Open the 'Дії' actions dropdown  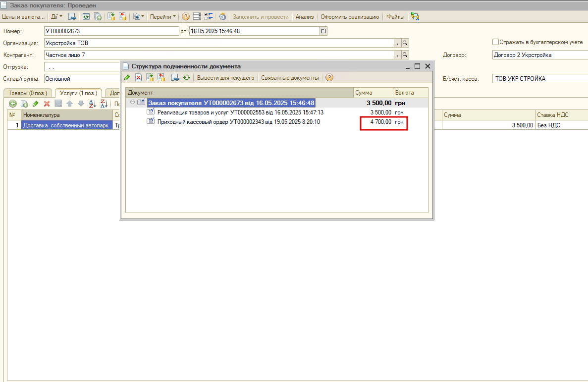click(x=56, y=17)
